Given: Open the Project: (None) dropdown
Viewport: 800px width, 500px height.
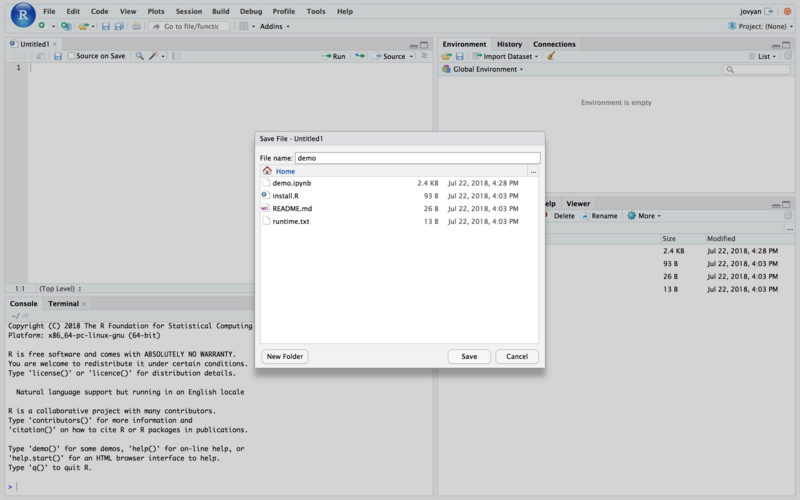Looking at the screenshot, I should point(761,26).
